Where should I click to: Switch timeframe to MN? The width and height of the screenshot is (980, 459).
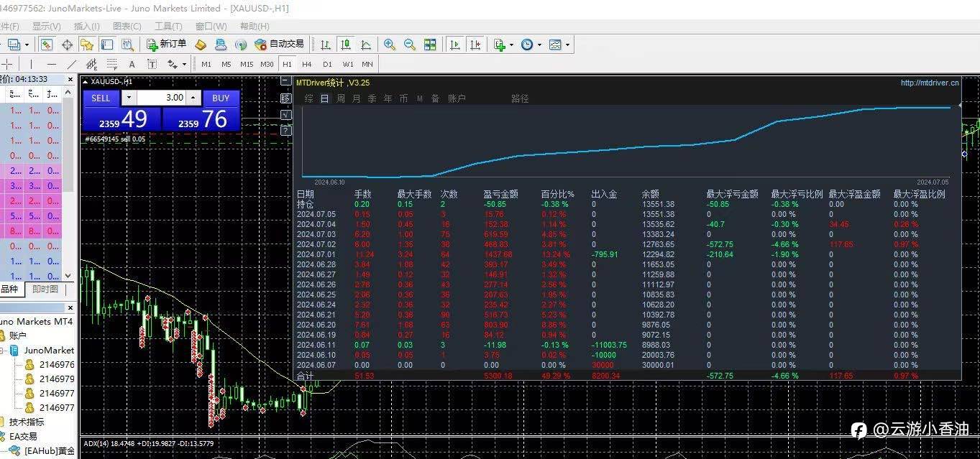pos(367,64)
